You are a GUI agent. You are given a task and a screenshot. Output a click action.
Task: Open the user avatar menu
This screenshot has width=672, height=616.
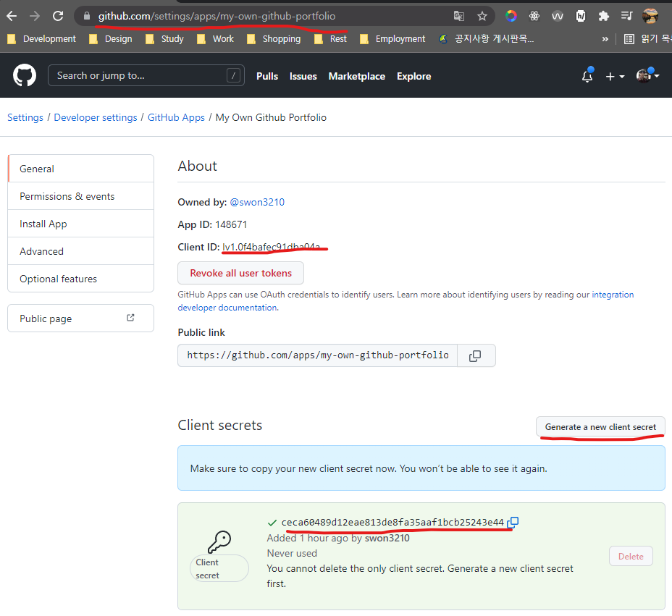pyautogui.click(x=647, y=76)
